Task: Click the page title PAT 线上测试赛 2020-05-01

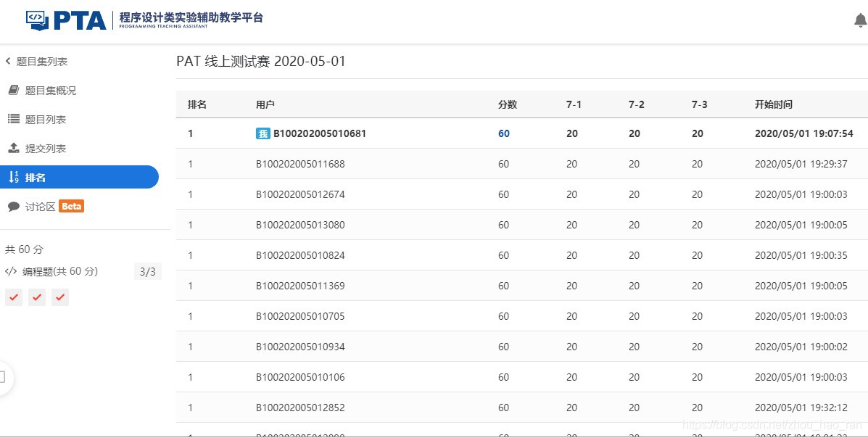Action: click(261, 61)
